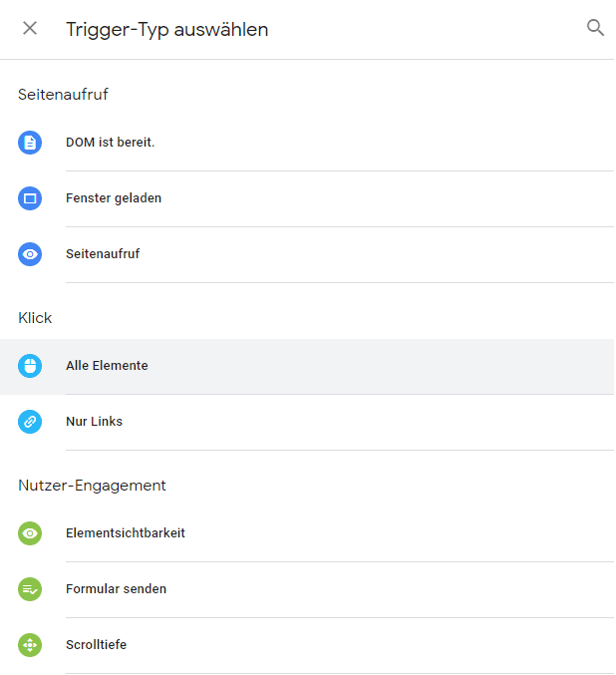
Task: Select the DOM ist bereit trigger
Action: [x=111, y=143]
